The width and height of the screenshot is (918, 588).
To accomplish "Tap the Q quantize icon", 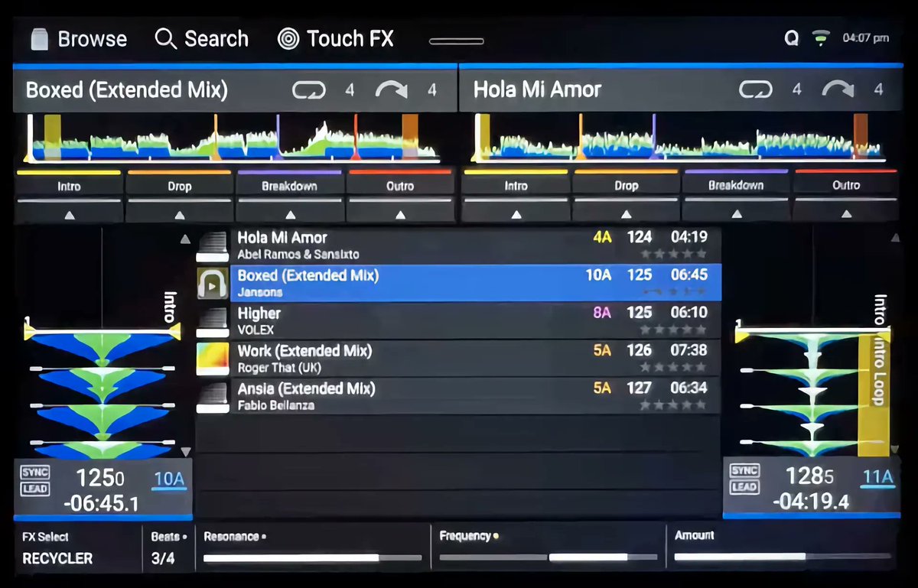I will pos(792,38).
